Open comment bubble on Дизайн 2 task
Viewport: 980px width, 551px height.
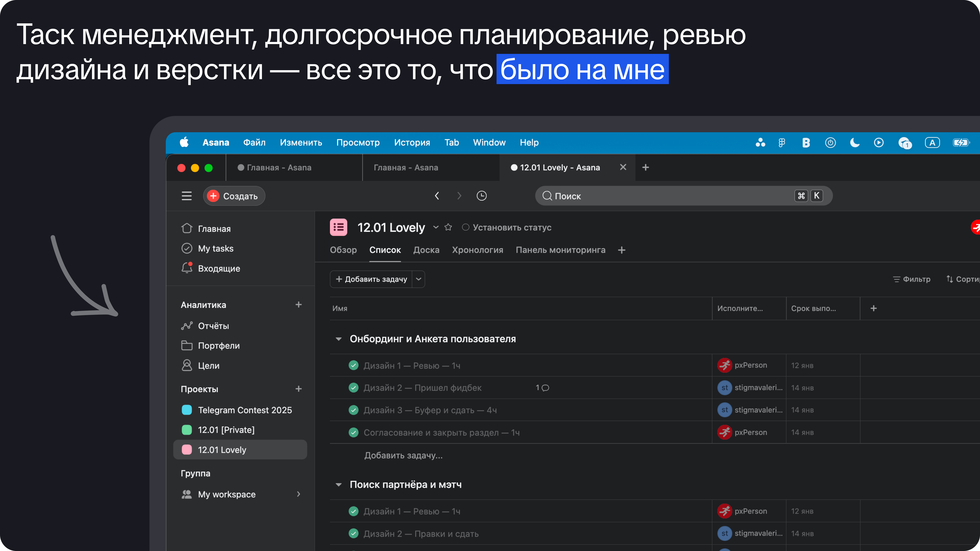[x=545, y=388]
